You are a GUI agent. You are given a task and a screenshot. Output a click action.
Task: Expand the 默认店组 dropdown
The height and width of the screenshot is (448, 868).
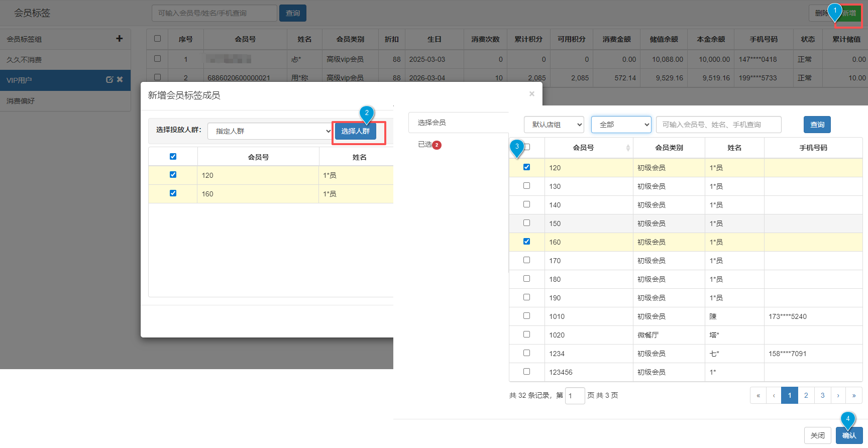point(554,125)
